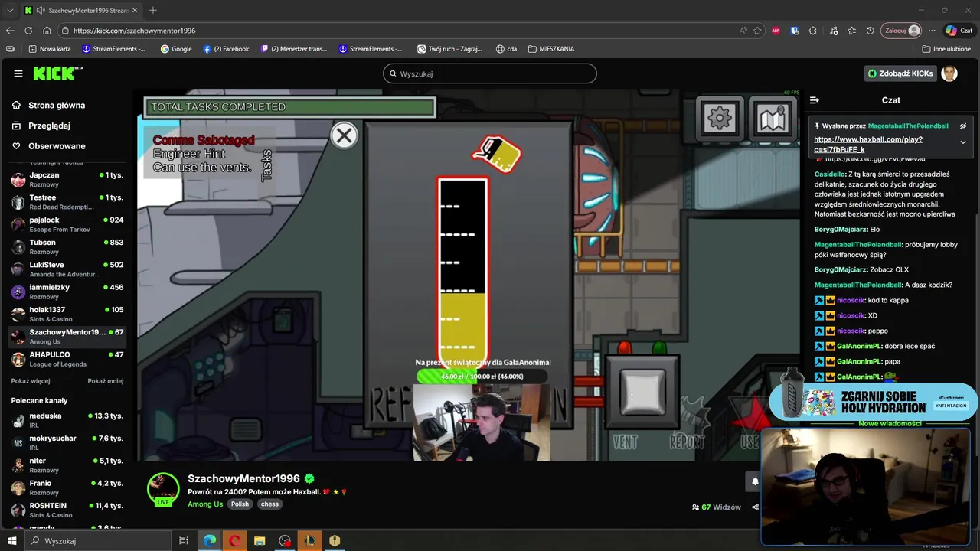Image resolution: width=980 pixels, height=551 pixels.
Task: Click the notification bell icon
Action: (x=755, y=481)
